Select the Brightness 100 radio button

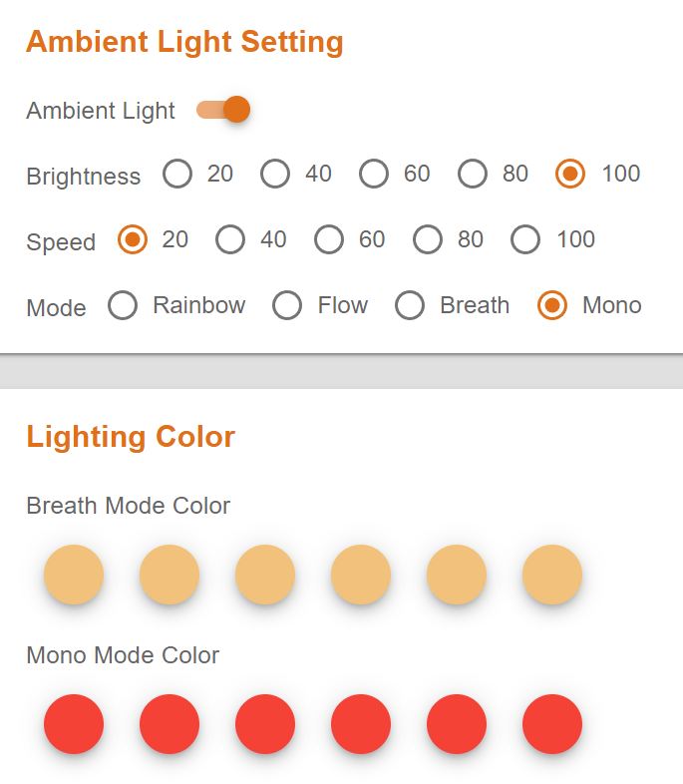click(x=571, y=175)
